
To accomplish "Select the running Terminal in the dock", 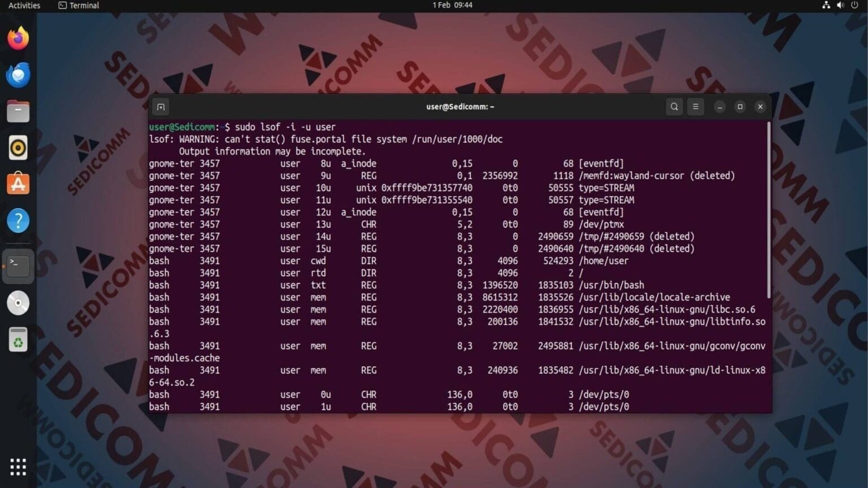I will click(x=18, y=265).
